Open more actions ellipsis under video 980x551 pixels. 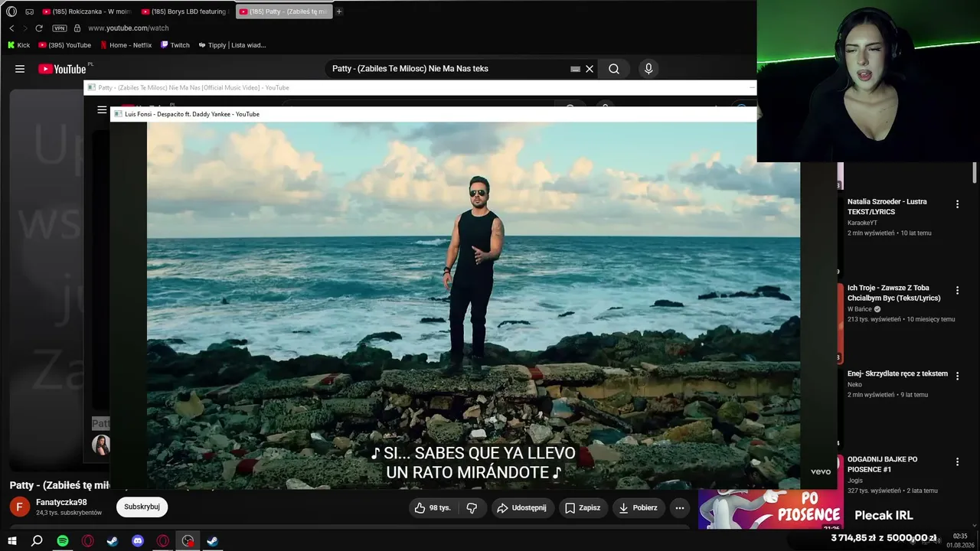pos(680,507)
